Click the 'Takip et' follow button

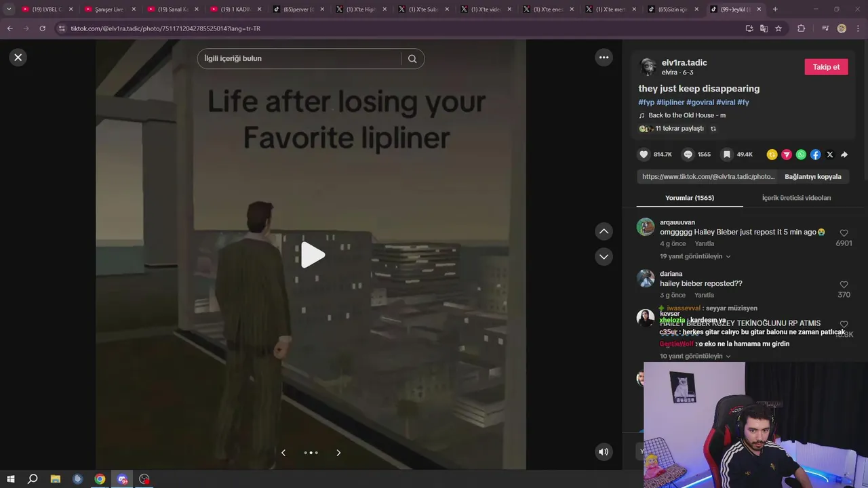pos(826,67)
